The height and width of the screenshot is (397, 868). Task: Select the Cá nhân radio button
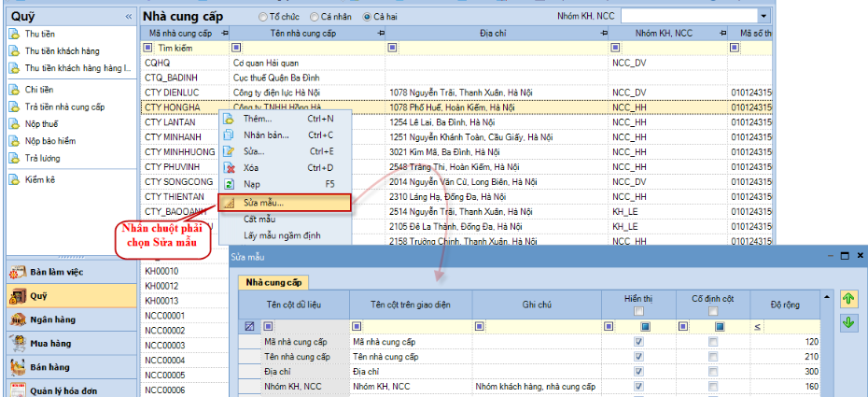pyautogui.click(x=313, y=17)
